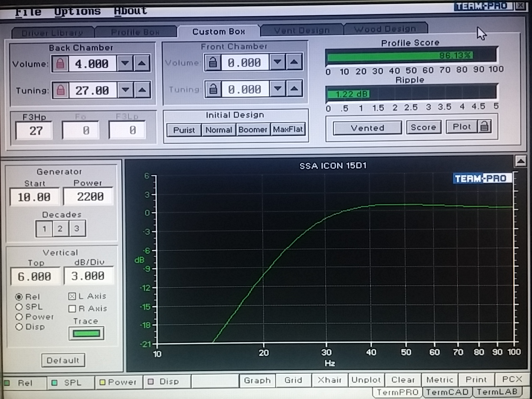Viewport: 532px width, 399px height.
Task: Click the Plot button
Action: pyautogui.click(x=462, y=127)
